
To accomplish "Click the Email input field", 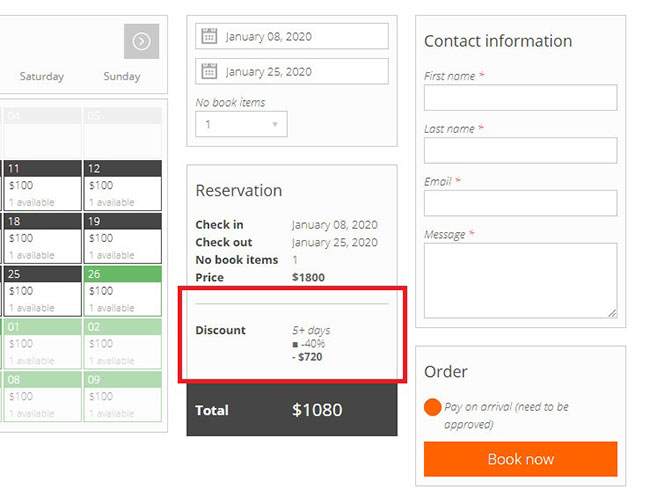I will 520,203.
